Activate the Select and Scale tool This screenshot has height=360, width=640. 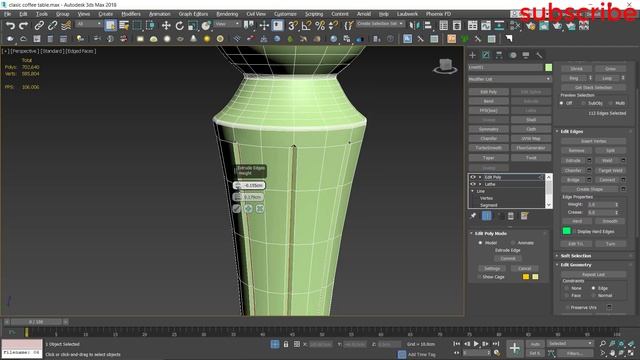(x=193, y=26)
